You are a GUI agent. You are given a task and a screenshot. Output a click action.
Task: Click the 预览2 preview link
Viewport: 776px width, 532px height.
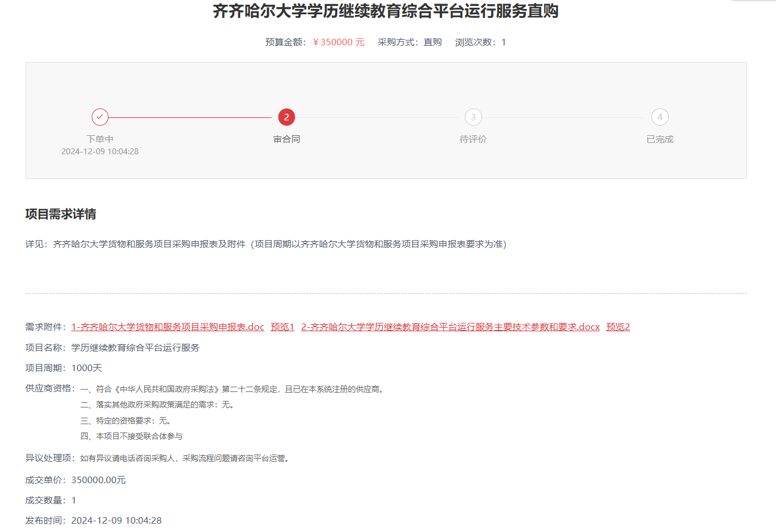coord(618,327)
